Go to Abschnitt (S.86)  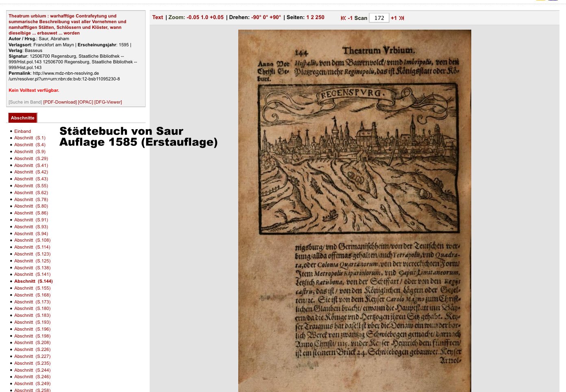point(31,213)
